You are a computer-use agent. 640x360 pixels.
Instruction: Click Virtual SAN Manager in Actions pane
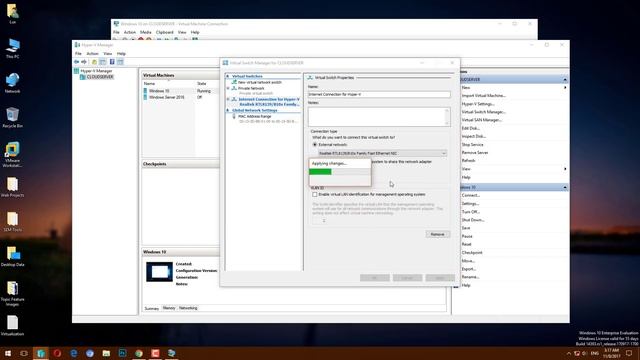pyautogui.click(x=482, y=120)
